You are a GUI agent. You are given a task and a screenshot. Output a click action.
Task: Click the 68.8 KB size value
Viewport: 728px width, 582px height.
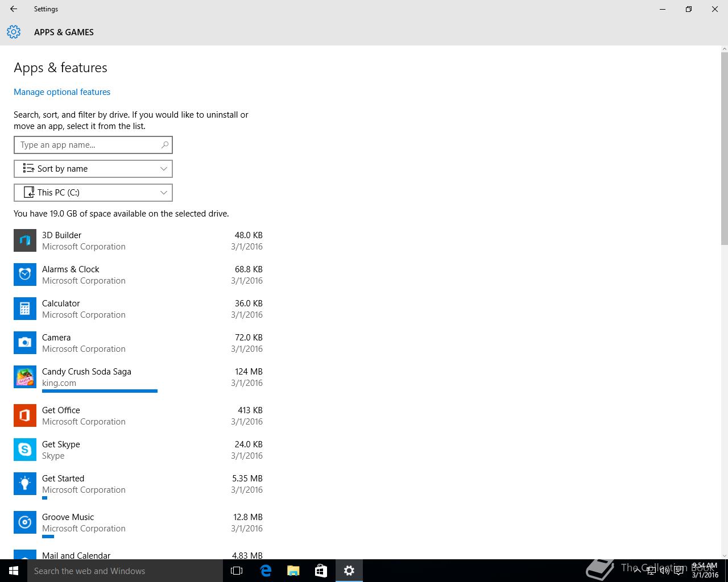point(249,269)
